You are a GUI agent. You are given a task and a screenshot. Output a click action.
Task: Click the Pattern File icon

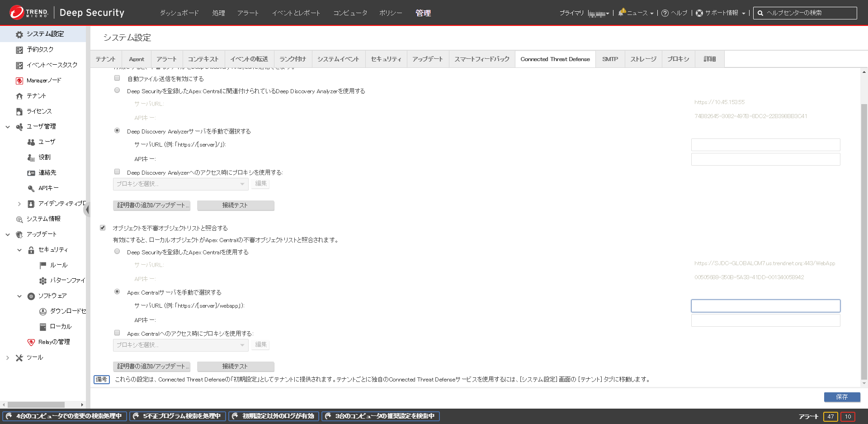coord(42,281)
